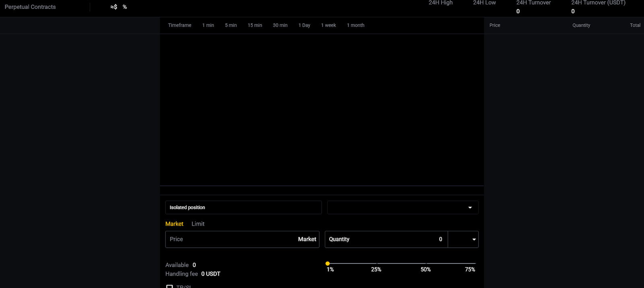Click the Price input field
The height and width of the screenshot is (288, 644).
tap(242, 239)
